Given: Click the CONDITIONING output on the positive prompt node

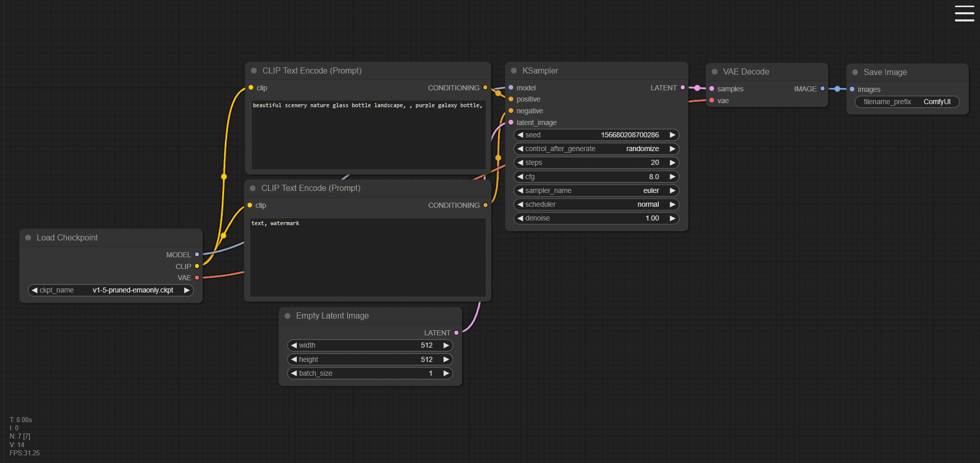Looking at the screenshot, I should pos(485,87).
